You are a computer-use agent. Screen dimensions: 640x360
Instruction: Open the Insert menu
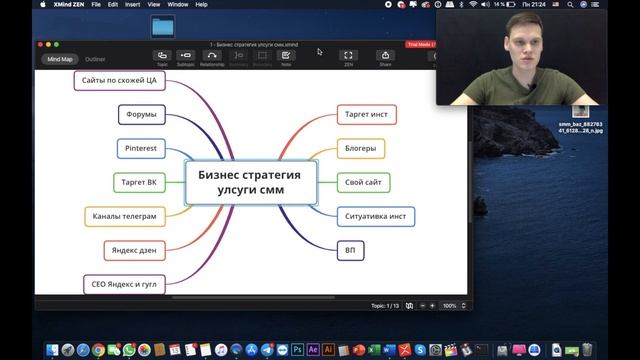pyautogui.click(x=132, y=4)
